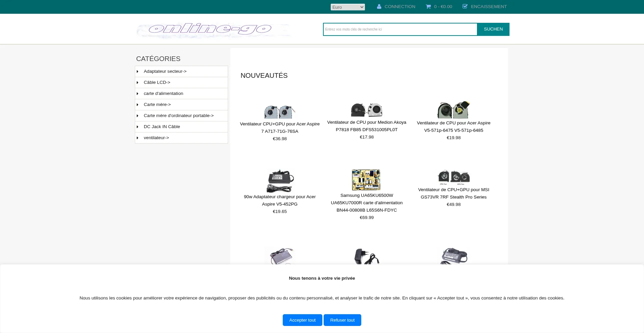Viewport: 644px width, 333px height.
Task: Click the online-go logo
Action: point(213,30)
